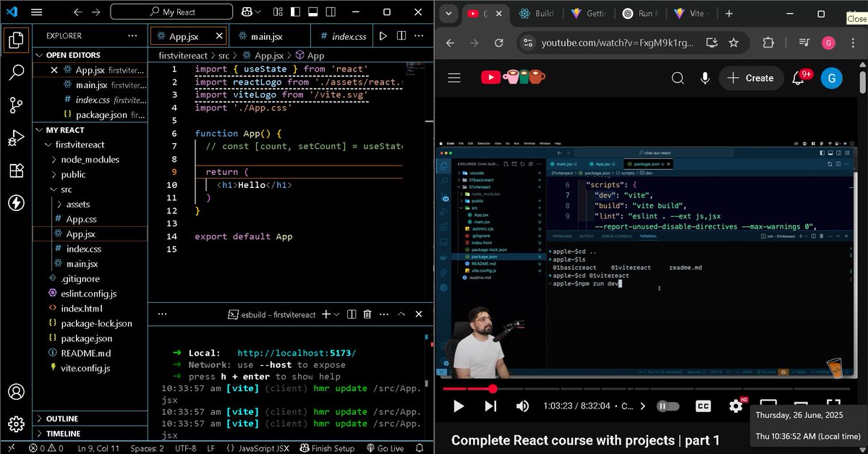Screen dimensions: 868x454
Task: Open the Explorer view in VS Code activity bar
Action: [16, 40]
